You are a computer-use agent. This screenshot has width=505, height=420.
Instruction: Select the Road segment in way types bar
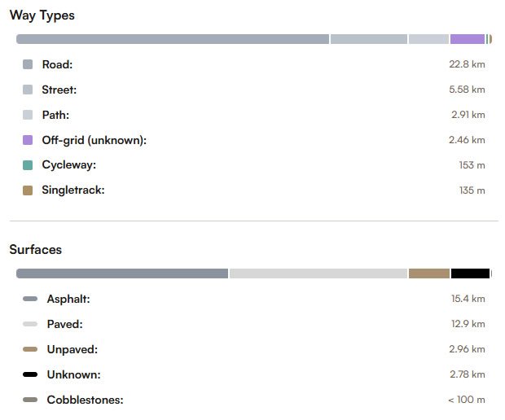point(173,39)
